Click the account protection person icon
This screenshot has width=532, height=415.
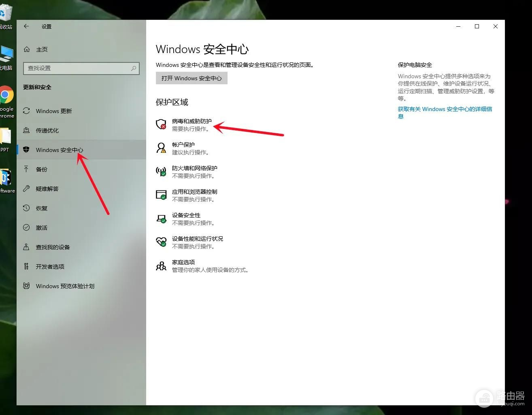pyautogui.click(x=161, y=148)
